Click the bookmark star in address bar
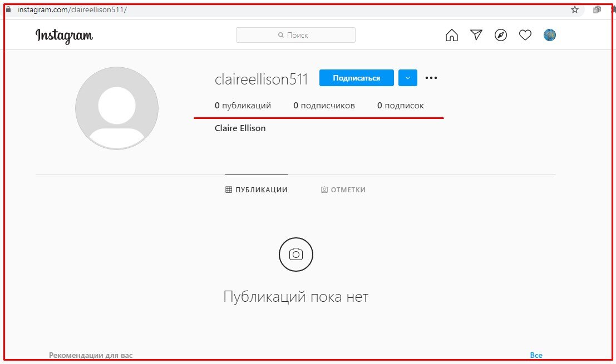The height and width of the screenshot is (364, 616). [x=574, y=9]
